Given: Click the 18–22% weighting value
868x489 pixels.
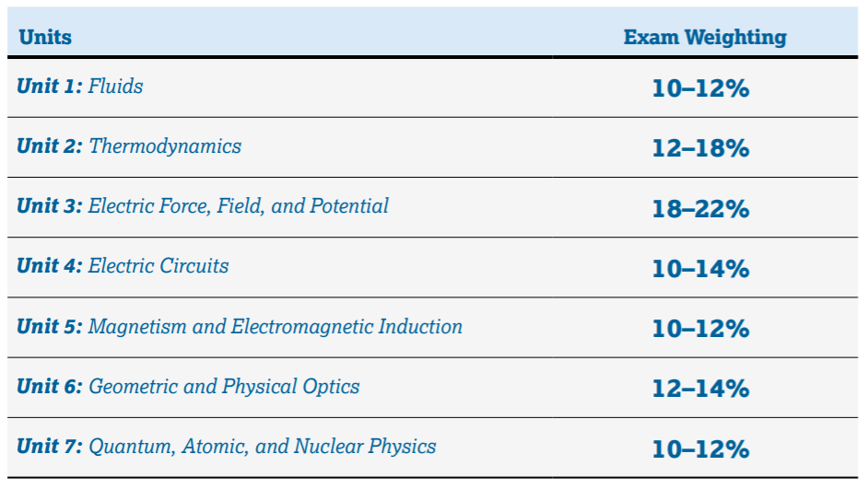Looking at the screenshot, I should (700, 208).
